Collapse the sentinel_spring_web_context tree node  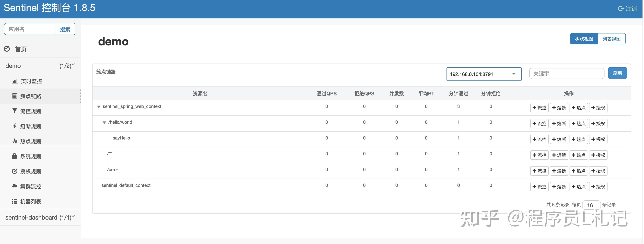(99, 107)
